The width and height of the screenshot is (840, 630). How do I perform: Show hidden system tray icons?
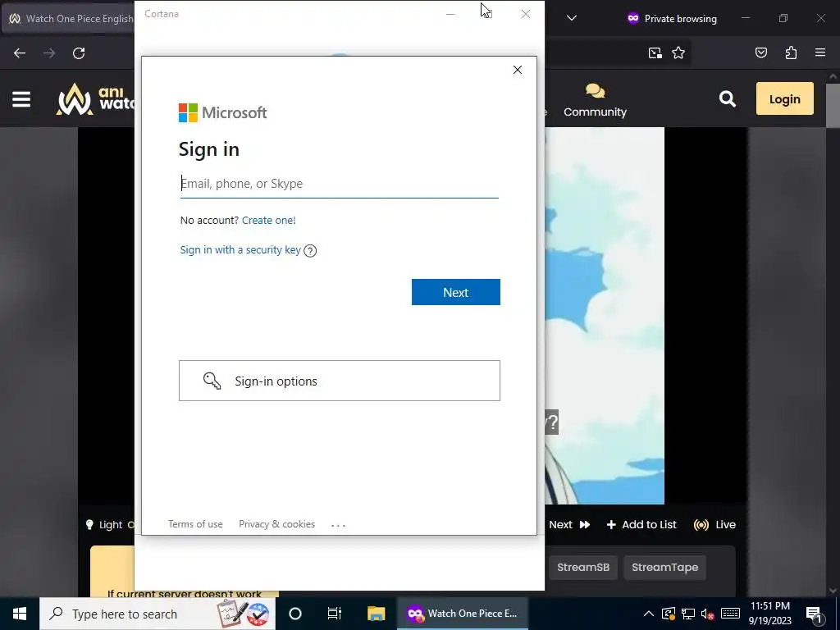coord(648,614)
